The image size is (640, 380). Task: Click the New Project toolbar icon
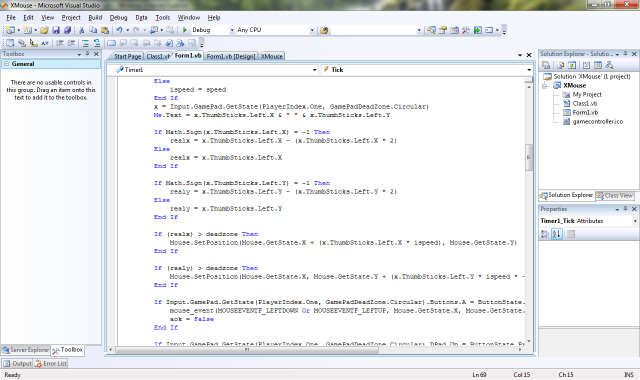click(x=11, y=30)
